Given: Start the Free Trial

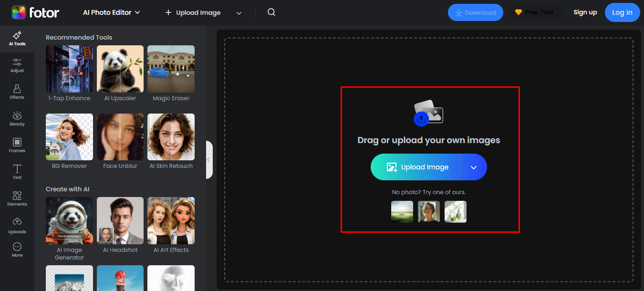Looking at the screenshot, I should (x=534, y=12).
